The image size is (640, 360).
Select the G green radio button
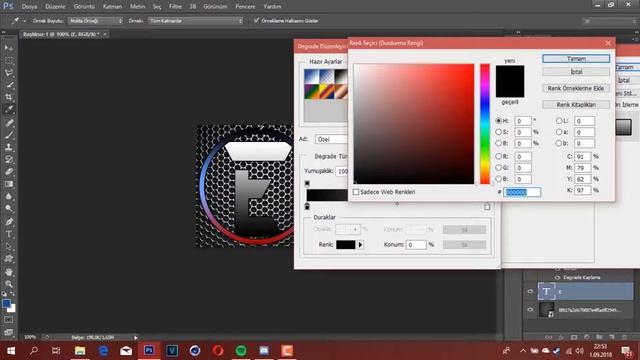pyautogui.click(x=498, y=168)
